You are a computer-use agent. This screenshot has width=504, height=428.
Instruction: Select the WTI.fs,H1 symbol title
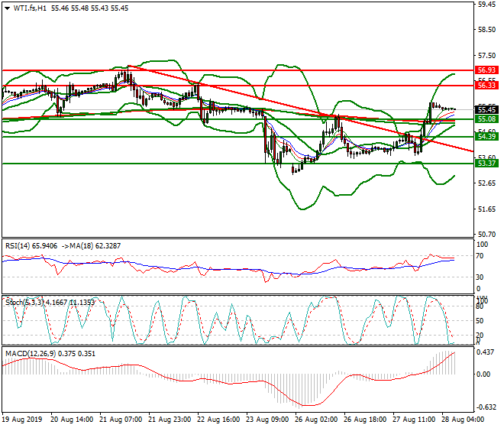coord(30,8)
